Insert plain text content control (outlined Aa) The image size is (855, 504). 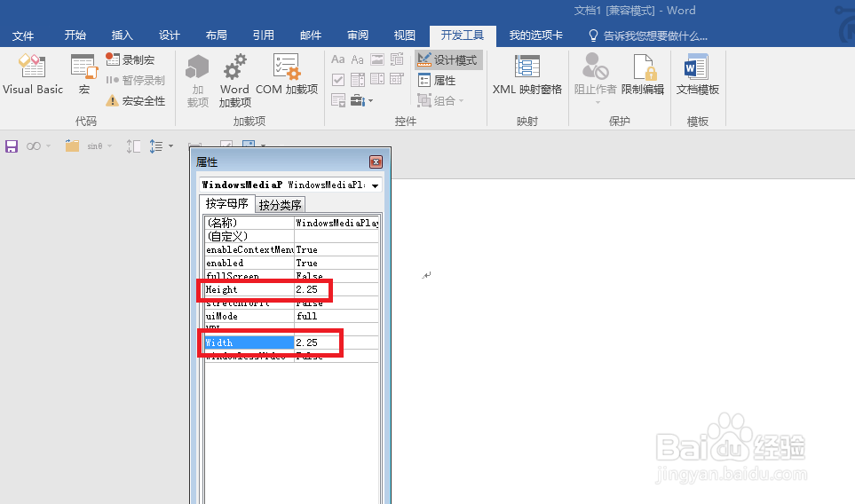point(357,59)
